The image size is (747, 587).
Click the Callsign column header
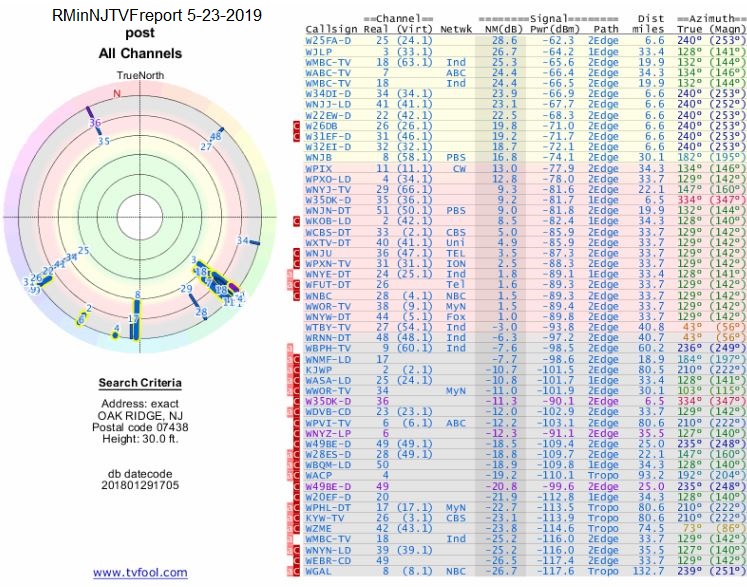tap(327, 30)
